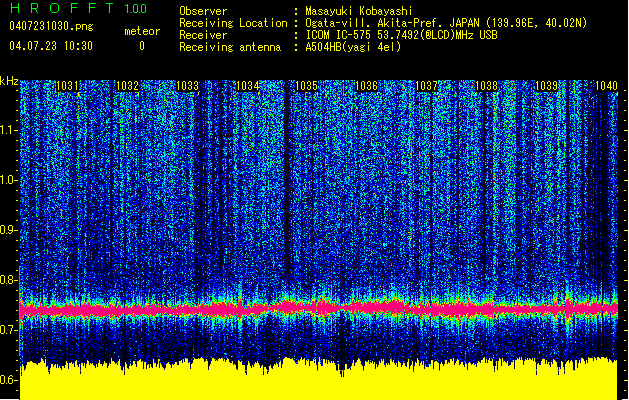Screen dimensions: 629x400
Task: Click the yellow noise level graph
Action: pos(320,382)
